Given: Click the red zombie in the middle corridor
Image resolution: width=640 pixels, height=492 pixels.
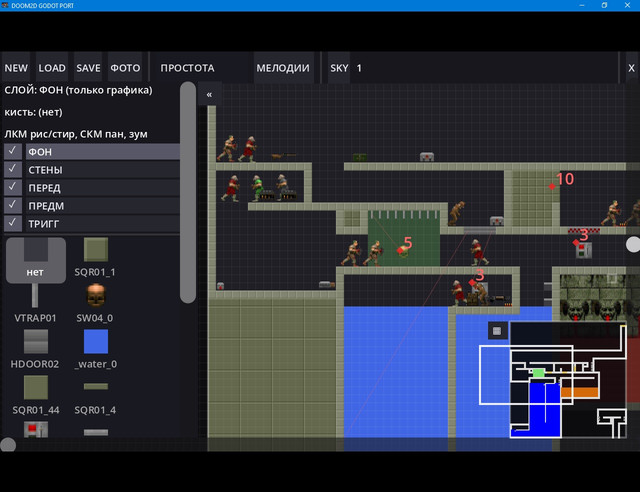Looking at the screenshot, I should click(478, 252).
